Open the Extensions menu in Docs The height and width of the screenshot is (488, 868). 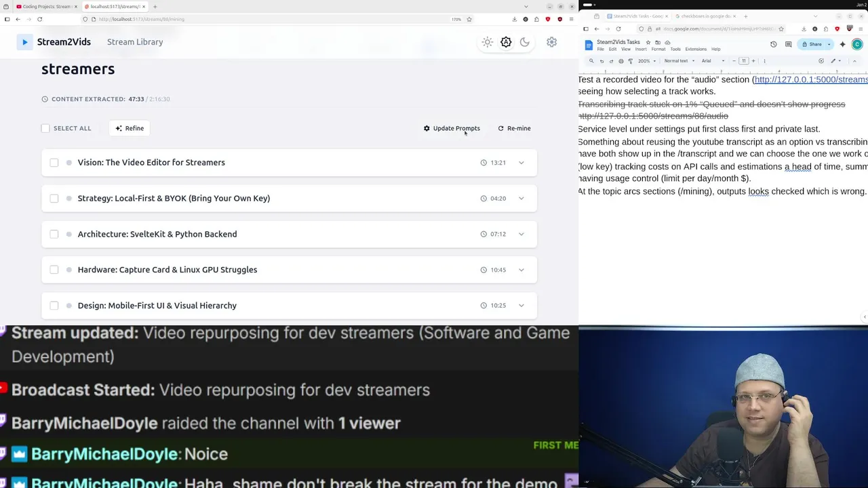pos(696,49)
